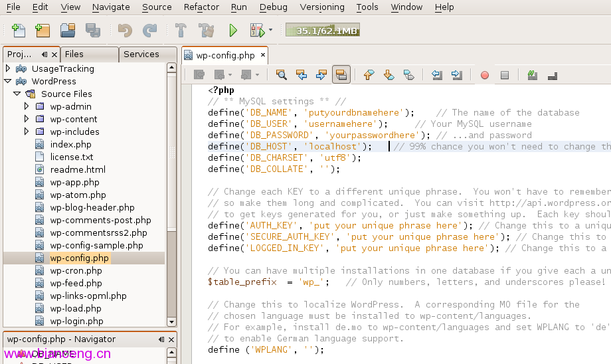Select wp-cron.php file
This screenshot has height=364, width=611.
(x=76, y=270)
